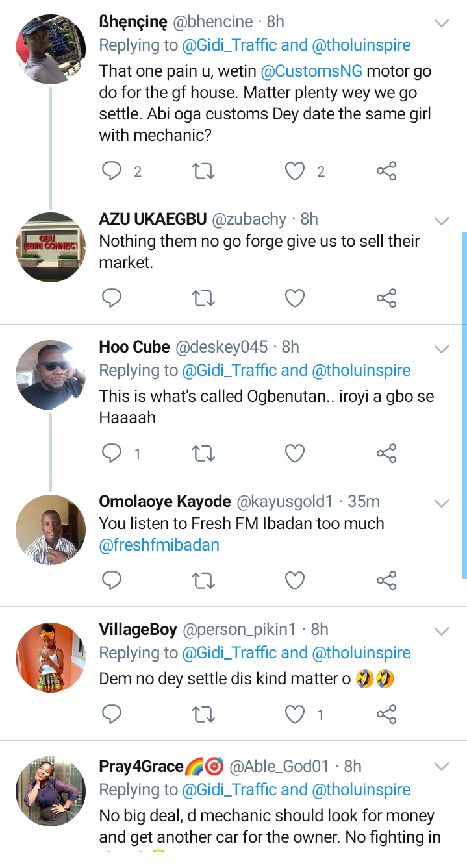467x868 pixels.
Task: Open the @freshfmibadan mention
Action: [159, 545]
